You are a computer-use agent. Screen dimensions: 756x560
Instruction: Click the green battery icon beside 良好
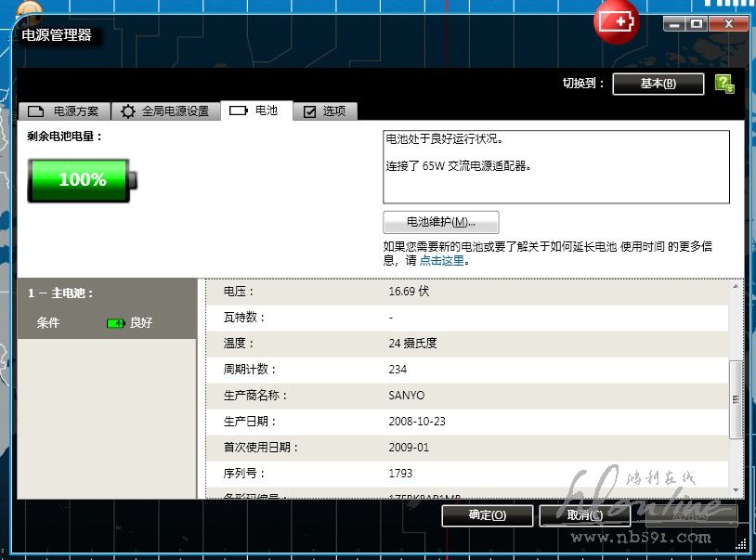coord(115,323)
